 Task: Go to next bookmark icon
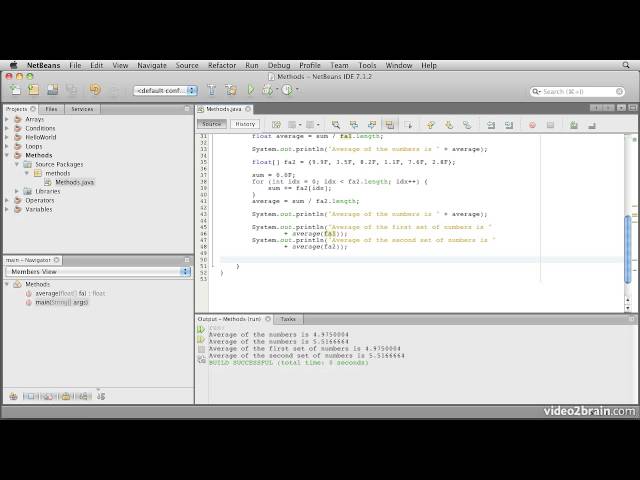point(449,124)
